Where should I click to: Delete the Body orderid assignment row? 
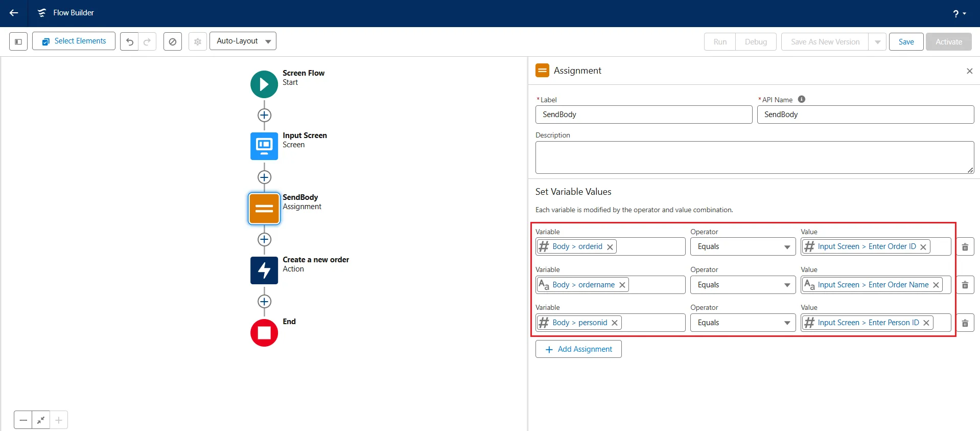point(965,247)
